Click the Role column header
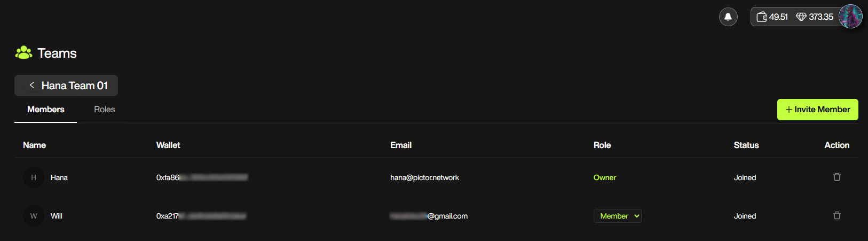Image resolution: width=868 pixels, height=241 pixels. tap(602, 145)
